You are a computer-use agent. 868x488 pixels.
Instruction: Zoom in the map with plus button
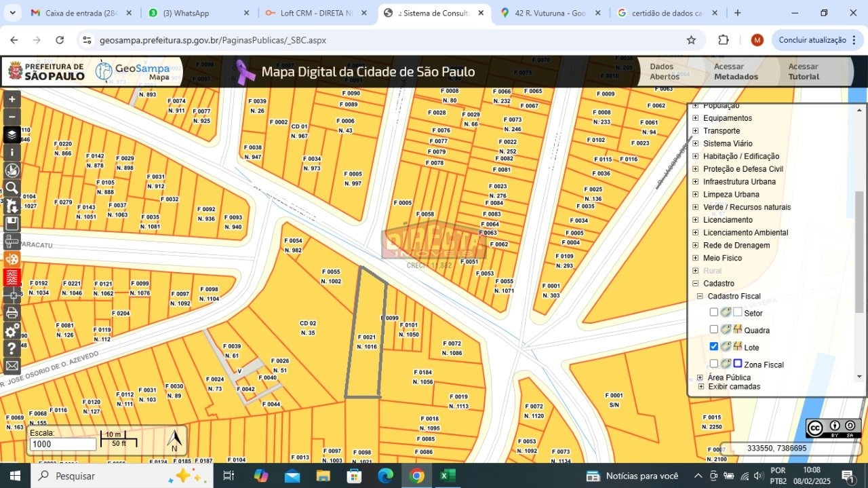12,99
